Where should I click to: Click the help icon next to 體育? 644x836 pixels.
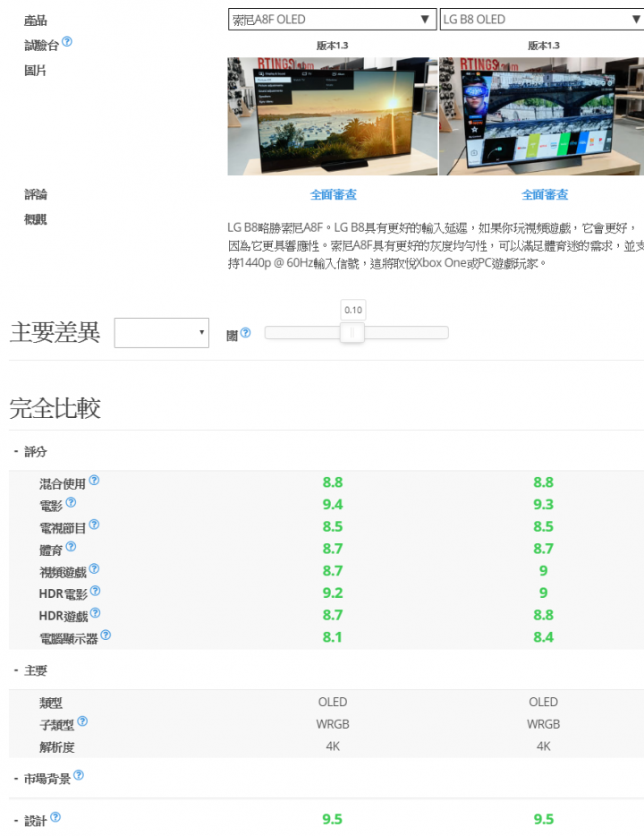71,547
